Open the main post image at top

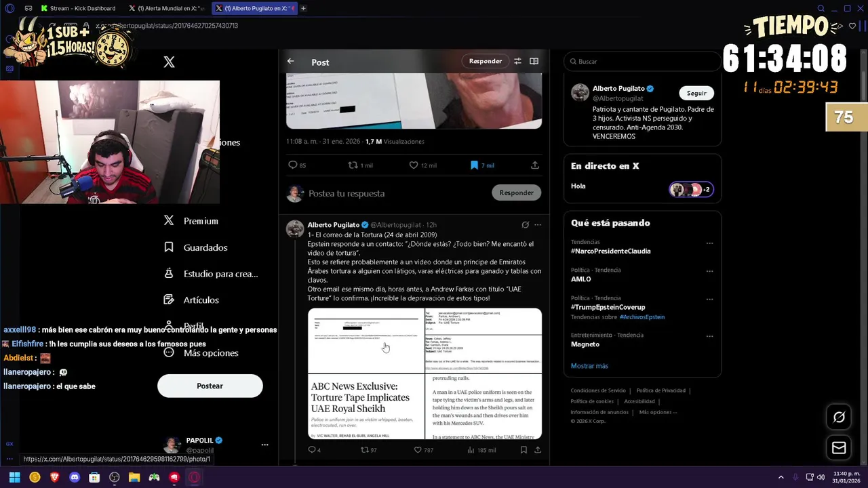[414, 101]
